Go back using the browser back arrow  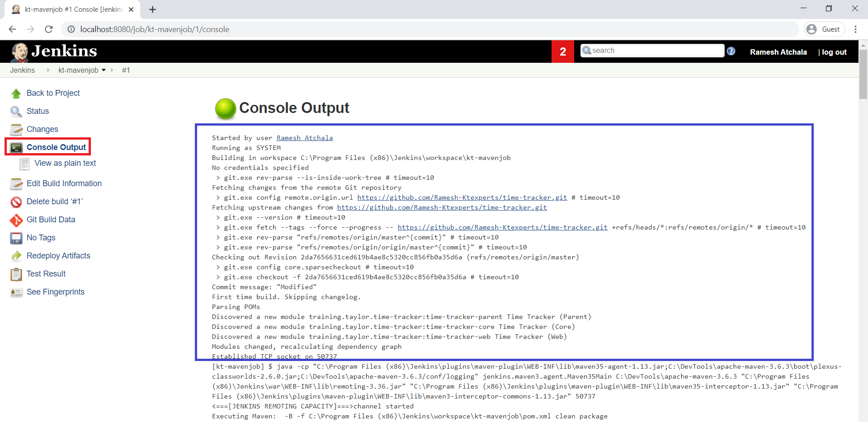[13, 29]
